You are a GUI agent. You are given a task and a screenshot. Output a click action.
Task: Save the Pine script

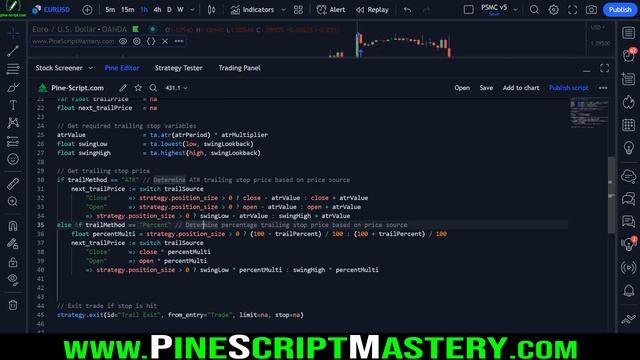(x=486, y=88)
